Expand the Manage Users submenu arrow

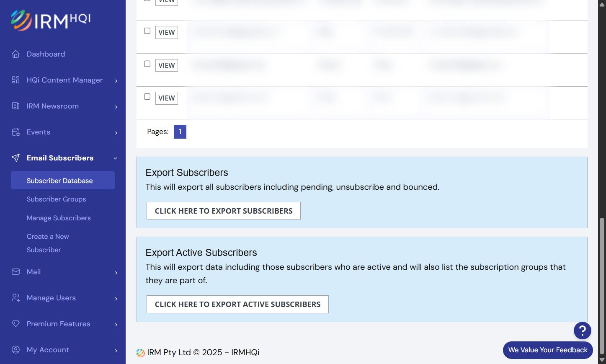(116, 299)
